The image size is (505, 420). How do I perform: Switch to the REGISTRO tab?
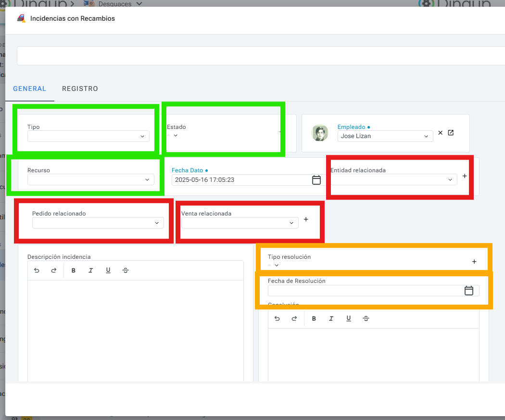click(80, 89)
